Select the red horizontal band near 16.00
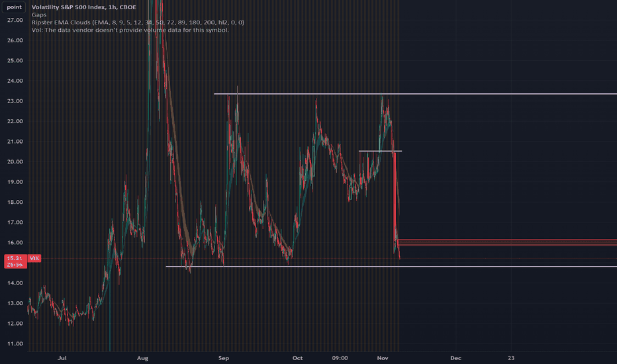 (x=507, y=242)
